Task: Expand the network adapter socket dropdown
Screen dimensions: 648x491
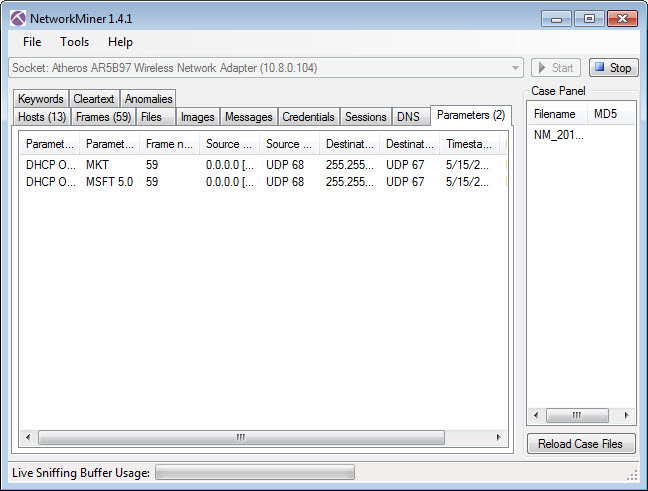Action: coord(515,68)
